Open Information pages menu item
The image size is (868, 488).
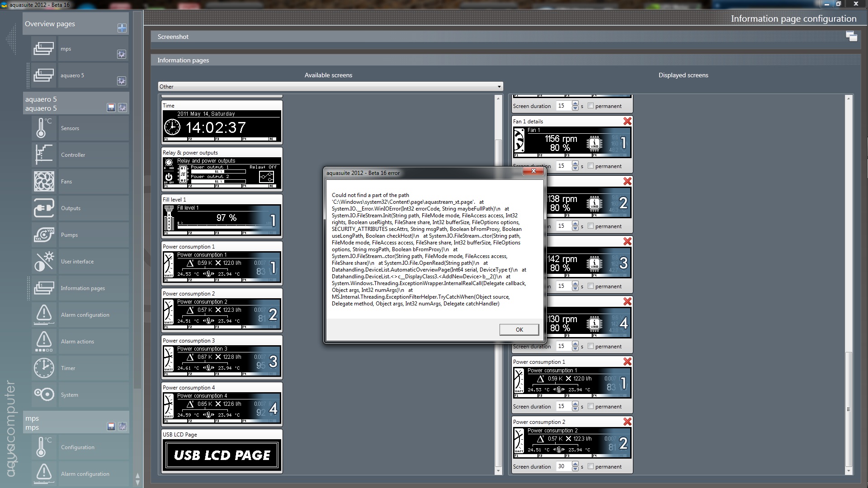click(83, 288)
